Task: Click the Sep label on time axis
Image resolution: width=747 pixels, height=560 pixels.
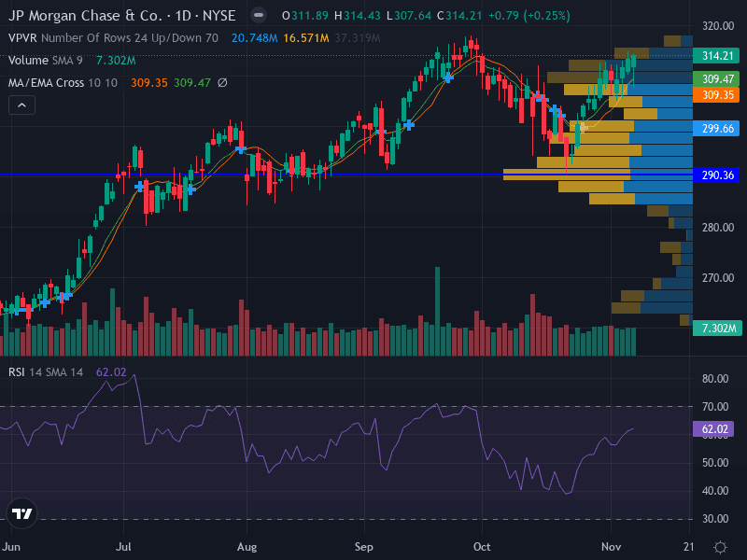Action: click(364, 547)
